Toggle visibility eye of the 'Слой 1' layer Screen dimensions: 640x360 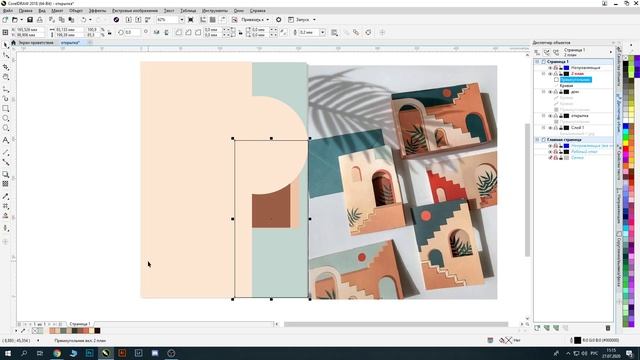[x=550, y=128]
